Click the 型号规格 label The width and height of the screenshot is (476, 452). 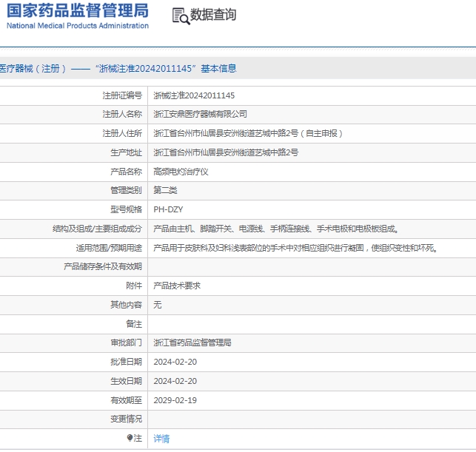click(x=127, y=209)
